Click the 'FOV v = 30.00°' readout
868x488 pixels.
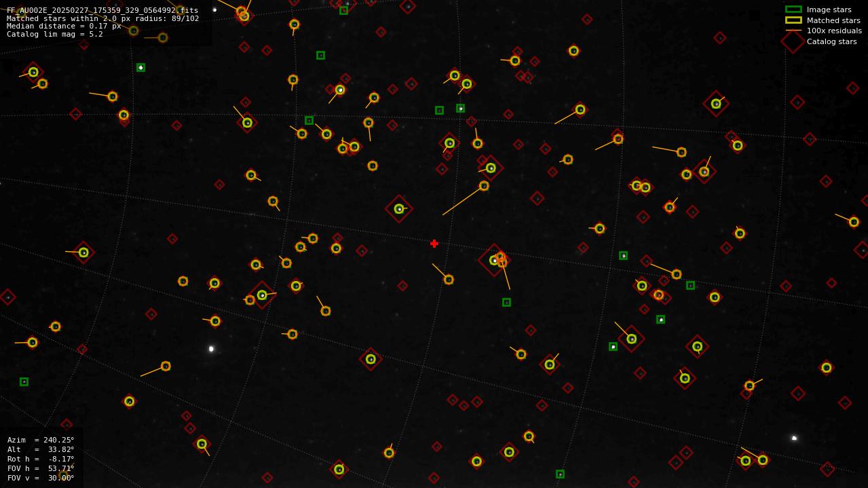pos(41,478)
